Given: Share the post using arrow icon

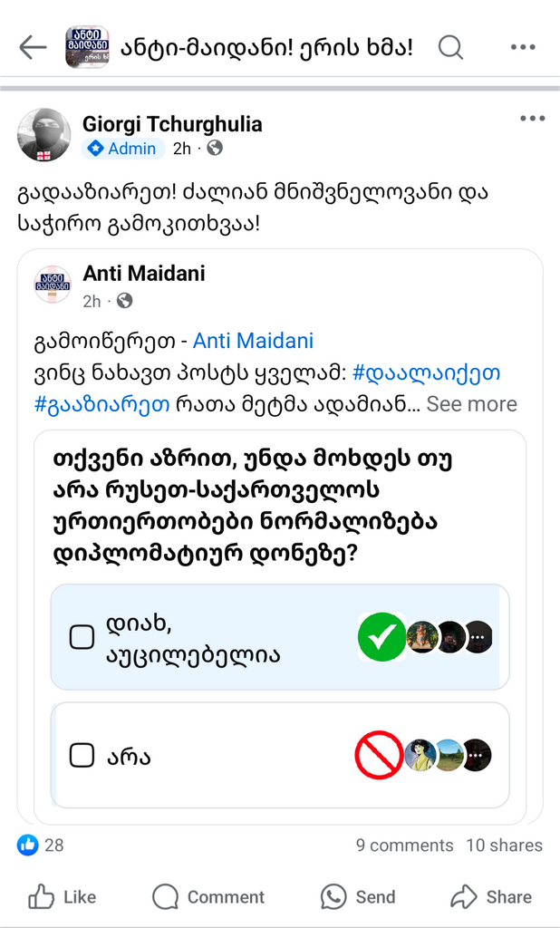Looking at the screenshot, I should (464, 897).
